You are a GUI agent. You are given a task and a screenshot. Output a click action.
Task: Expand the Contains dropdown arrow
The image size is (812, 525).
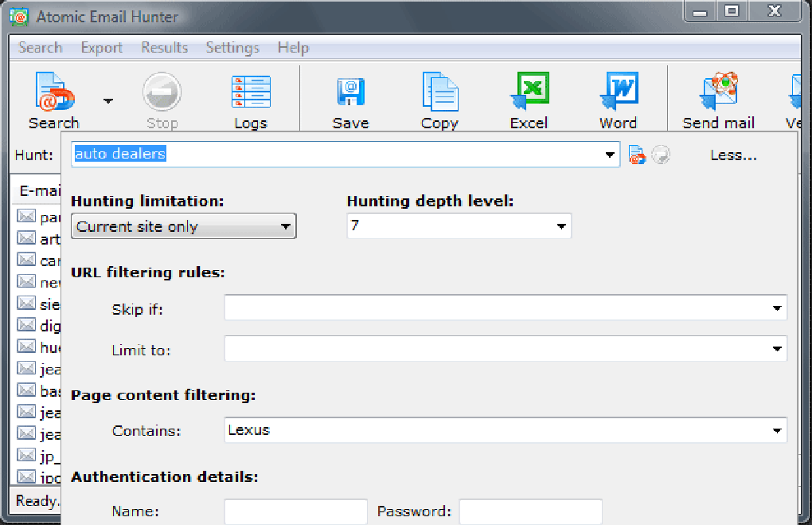[x=777, y=430]
